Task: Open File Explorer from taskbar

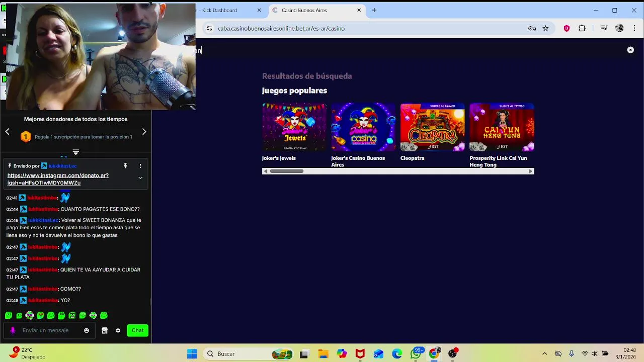Action: click(323, 354)
